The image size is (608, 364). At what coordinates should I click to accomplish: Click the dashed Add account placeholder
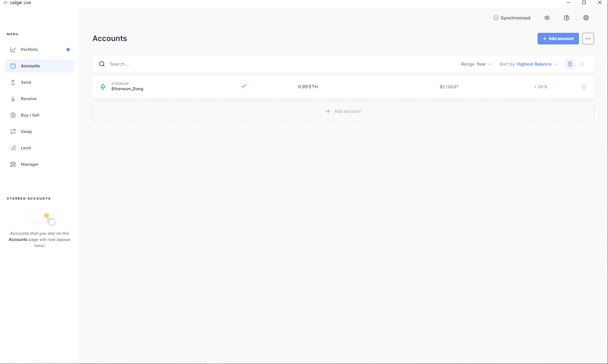(343, 111)
